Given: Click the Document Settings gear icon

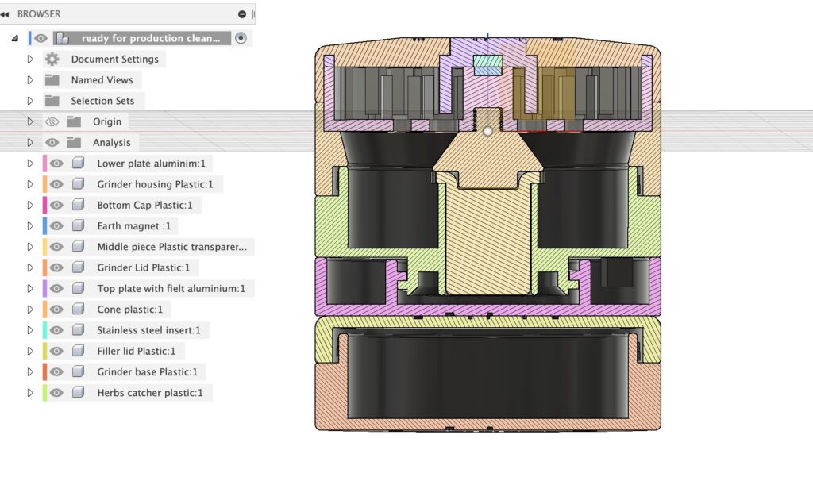Looking at the screenshot, I should [52, 60].
